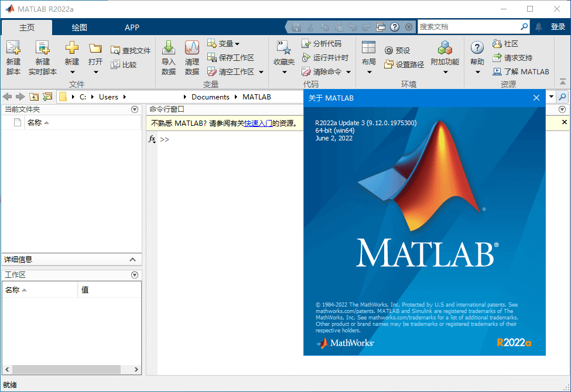Expand the 变量 dropdown
Viewport: 571px width, 392px height.
(x=237, y=44)
